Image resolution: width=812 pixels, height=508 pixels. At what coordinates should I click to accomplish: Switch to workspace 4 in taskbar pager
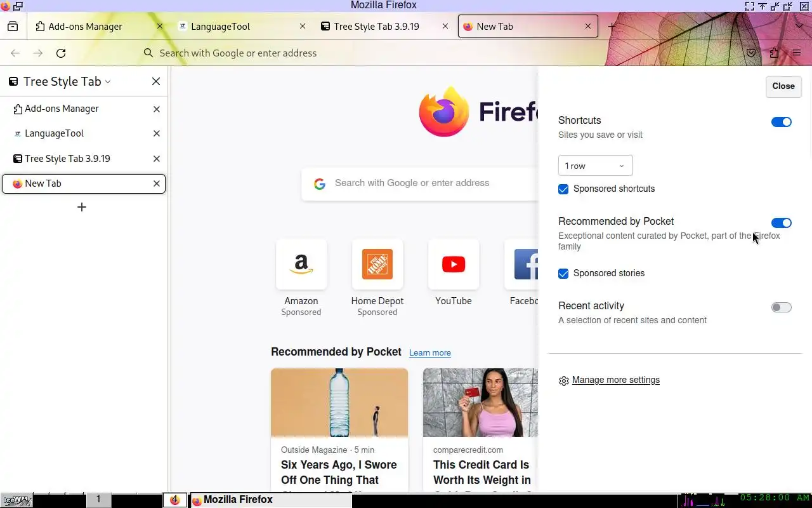(174, 500)
